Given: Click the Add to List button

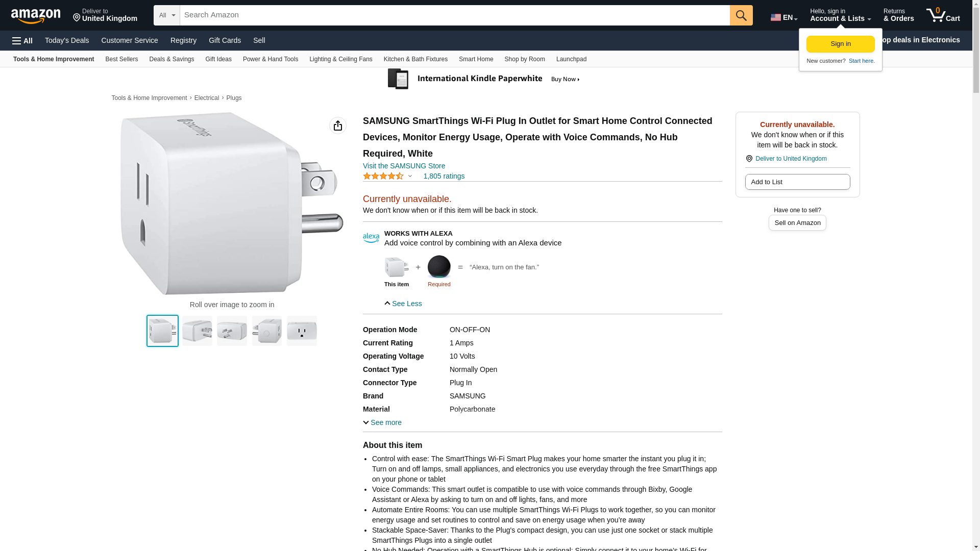Looking at the screenshot, I should tap(797, 182).
